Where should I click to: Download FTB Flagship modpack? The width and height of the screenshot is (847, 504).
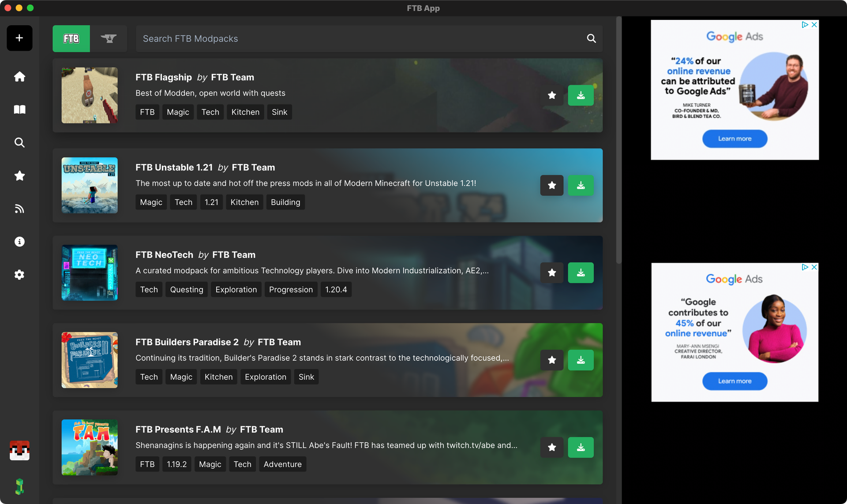pos(581,95)
